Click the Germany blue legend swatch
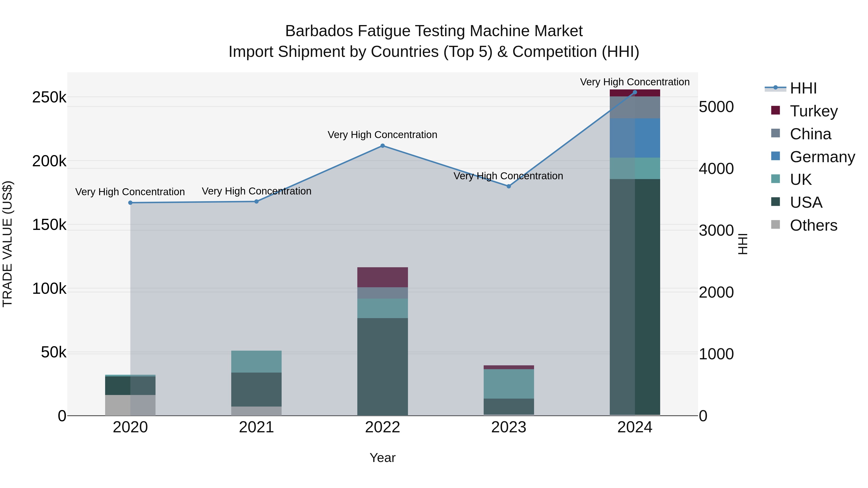Image resolution: width=868 pixels, height=488 pixels. point(775,156)
